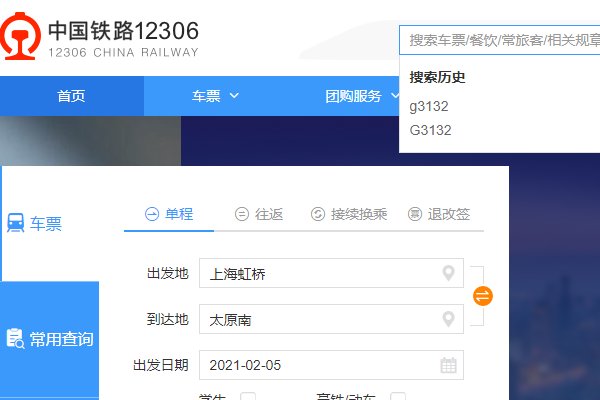The width and height of the screenshot is (600, 400).
Task: Click the 单程 arrow circle icon
Action: [152, 214]
